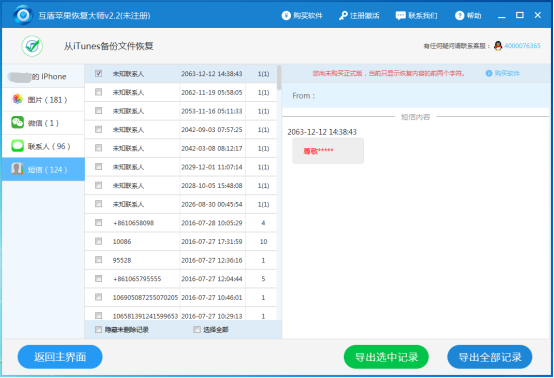The height and width of the screenshot is (378, 554).
Task: Click the green checkmark iTunes recovery icon
Action: (32, 46)
